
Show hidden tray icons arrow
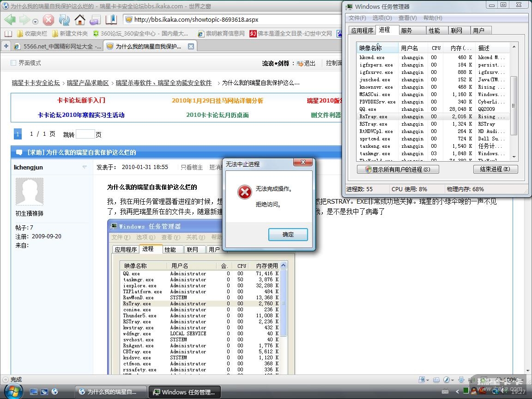[457, 392]
